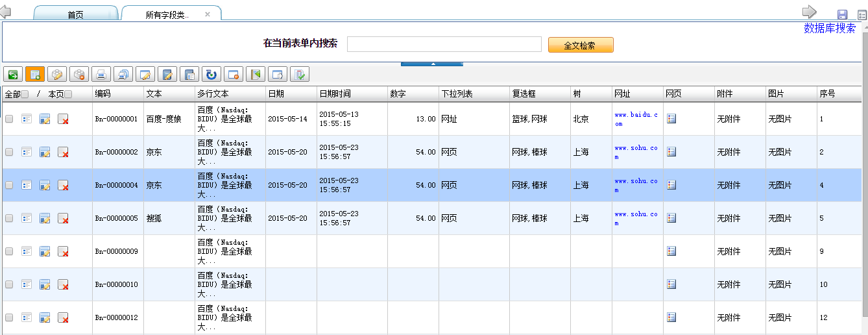Open www.baidu.com link in first row

[636, 119]
